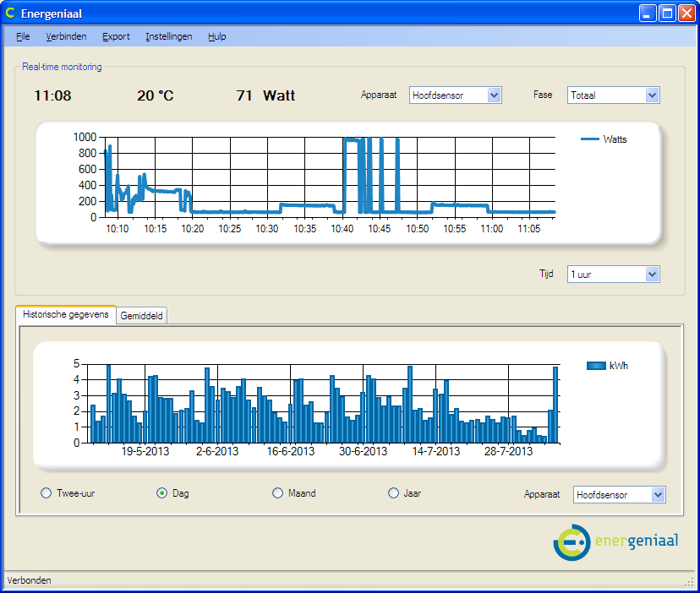Click the 30-6-2013 date label
Screen dimensions: 700x593
(x=363, y=451)
